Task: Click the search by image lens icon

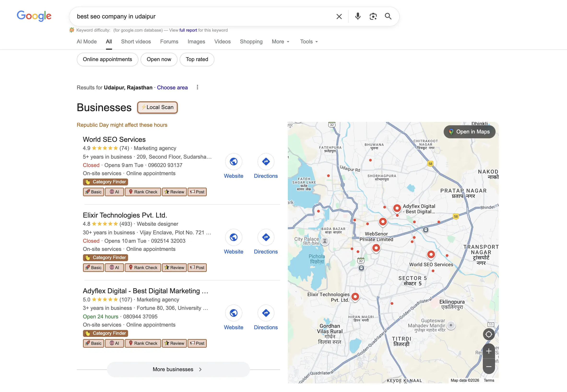Action: click(373, 17)
